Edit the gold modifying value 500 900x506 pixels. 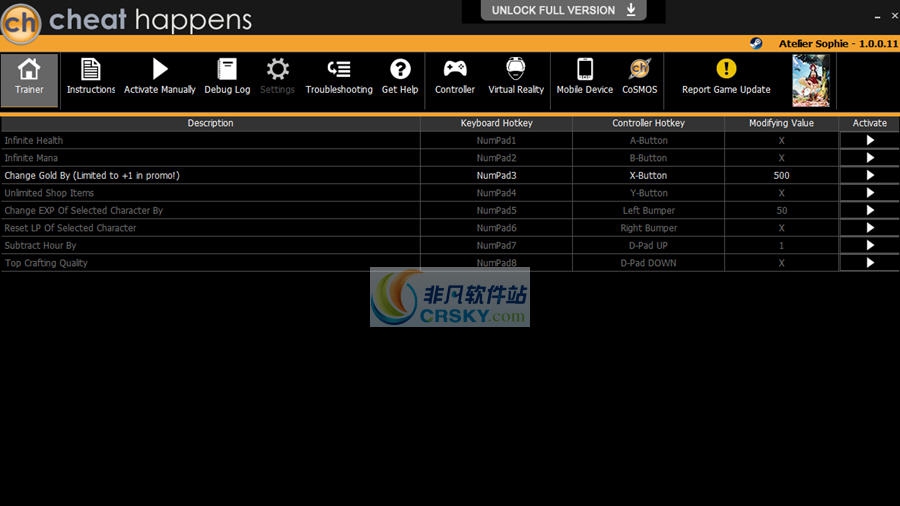coord(781,176)
